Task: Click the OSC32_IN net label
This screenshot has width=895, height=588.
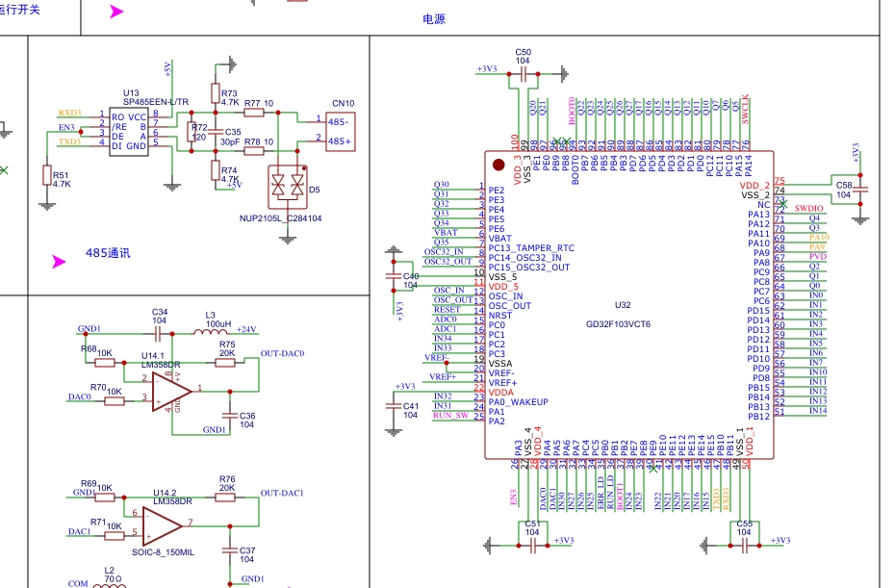Action: pyautogui.click(x=444, y=252)
